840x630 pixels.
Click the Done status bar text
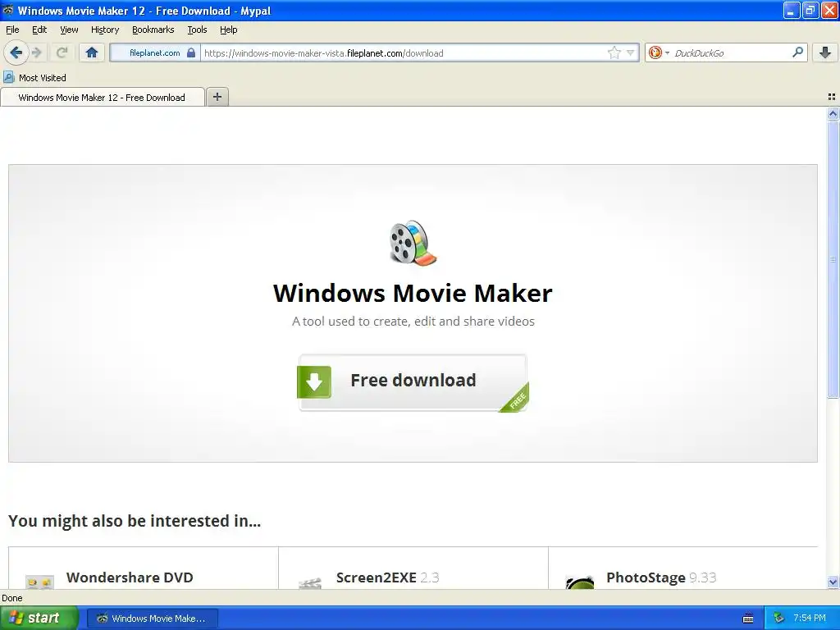11,598
